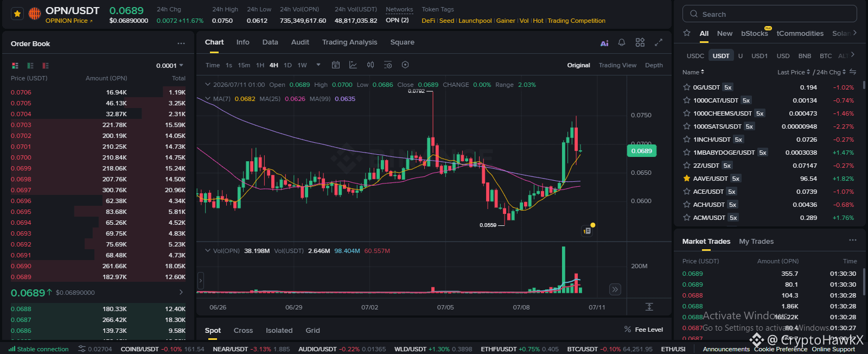This screenshot has width=868, height=354.
Task: Favorite the ACM/USDT pair star
Action: point(687,217)
